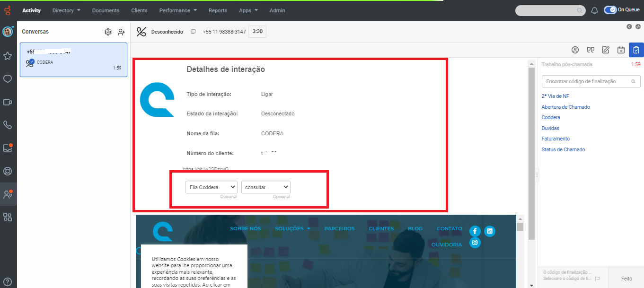
Task: Click the collapse arrow circle icon top right
Action: click(629, 26)
